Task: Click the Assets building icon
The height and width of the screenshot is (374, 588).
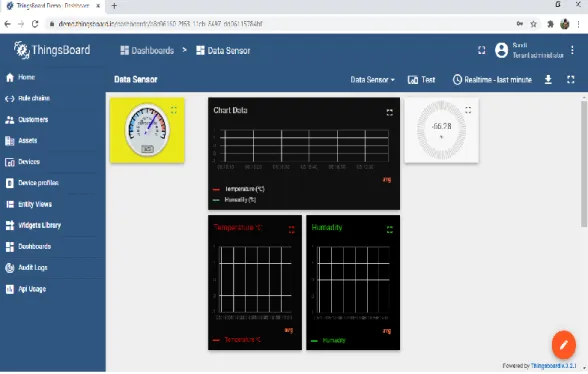Action: [10, 141]
